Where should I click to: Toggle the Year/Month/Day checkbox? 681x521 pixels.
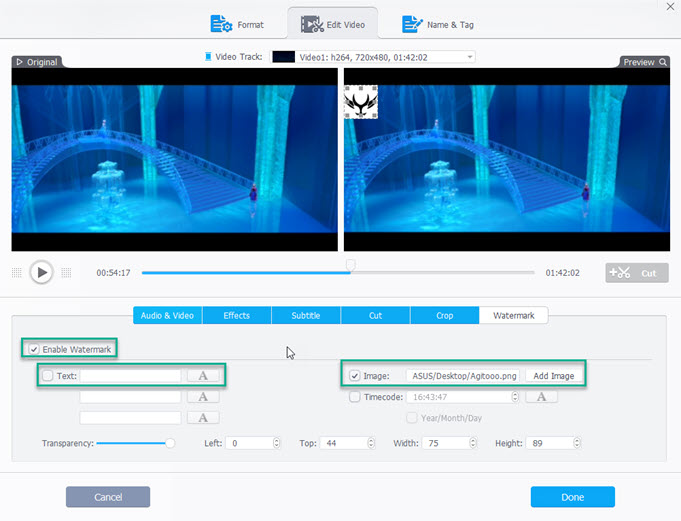tap(411, 418)
